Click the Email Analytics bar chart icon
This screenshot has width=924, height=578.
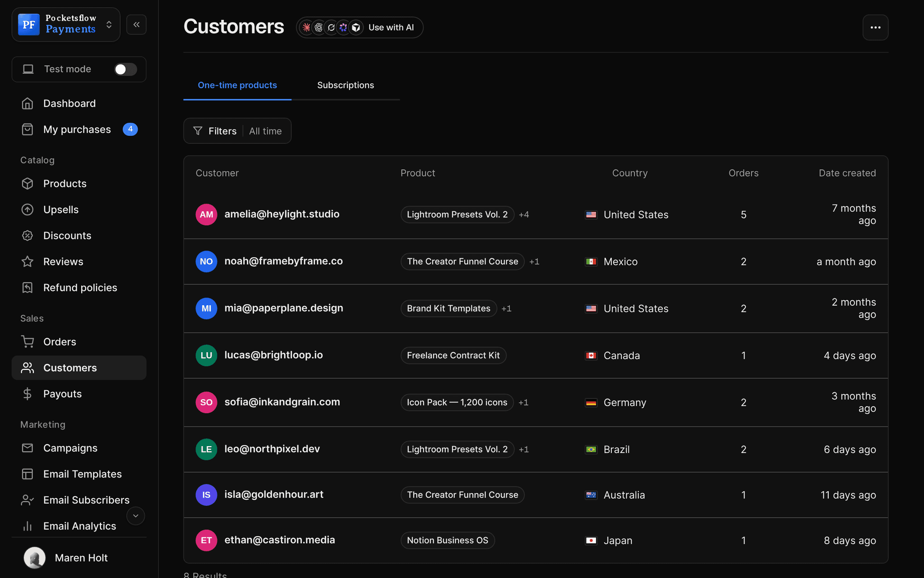(28, 526)
